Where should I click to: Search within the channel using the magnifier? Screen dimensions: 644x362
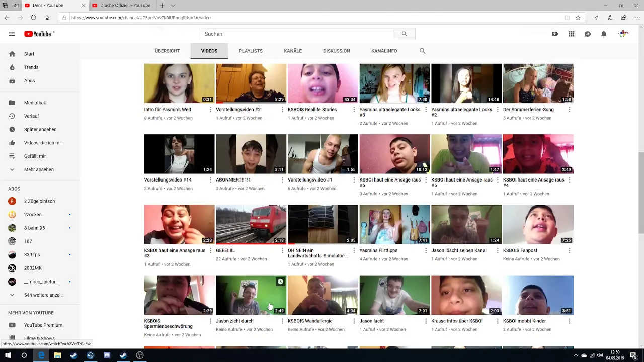tap(423, 51)
